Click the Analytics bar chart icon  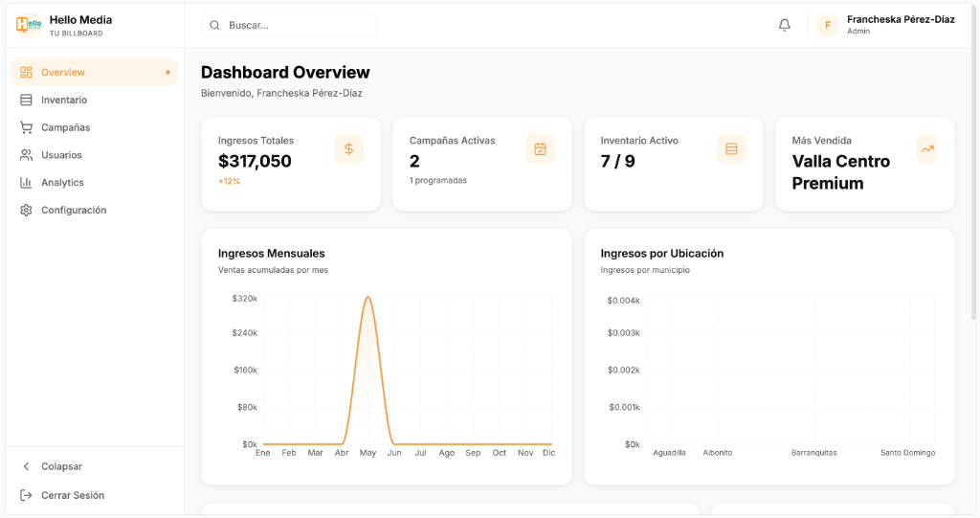26,183
